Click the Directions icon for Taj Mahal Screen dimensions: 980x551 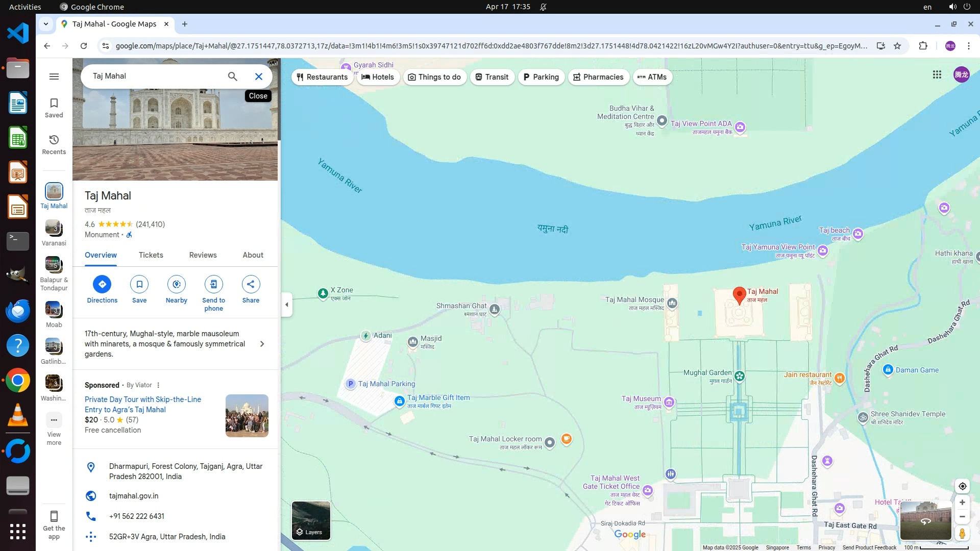pos(102,284)
